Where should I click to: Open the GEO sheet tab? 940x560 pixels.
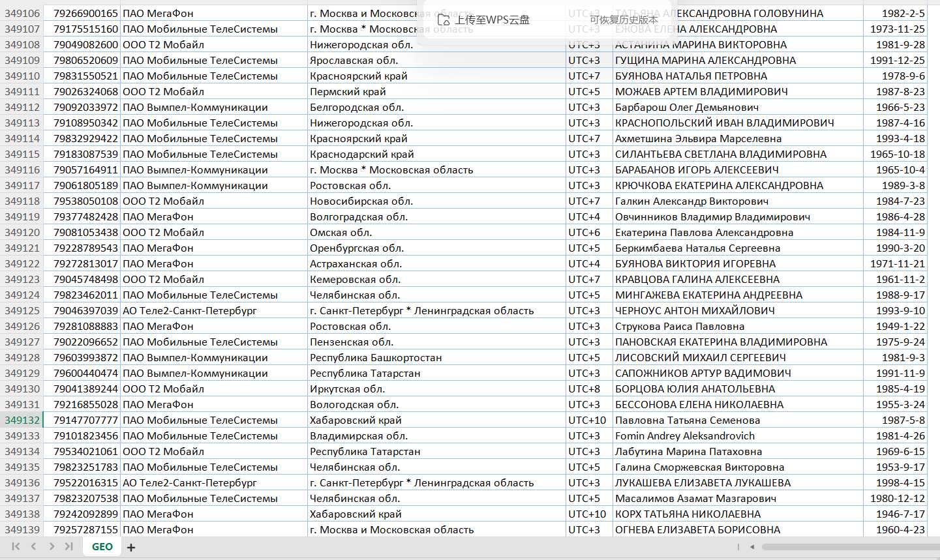(102, 546)
